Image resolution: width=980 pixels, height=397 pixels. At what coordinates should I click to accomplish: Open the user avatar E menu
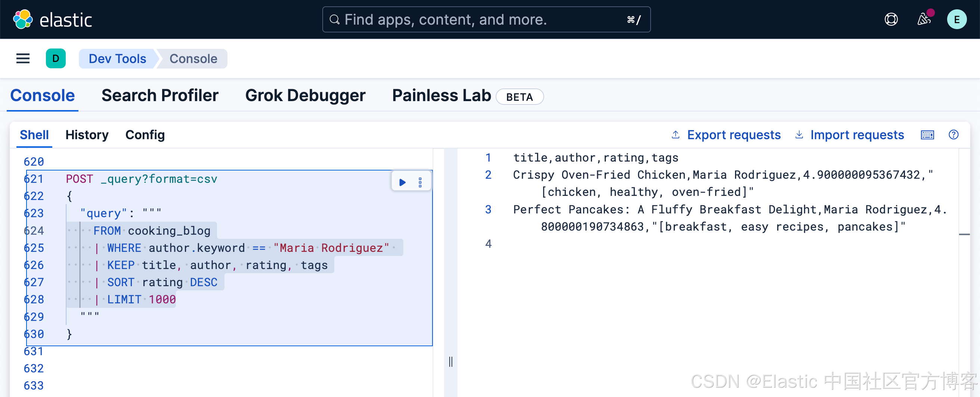(956, 19)
